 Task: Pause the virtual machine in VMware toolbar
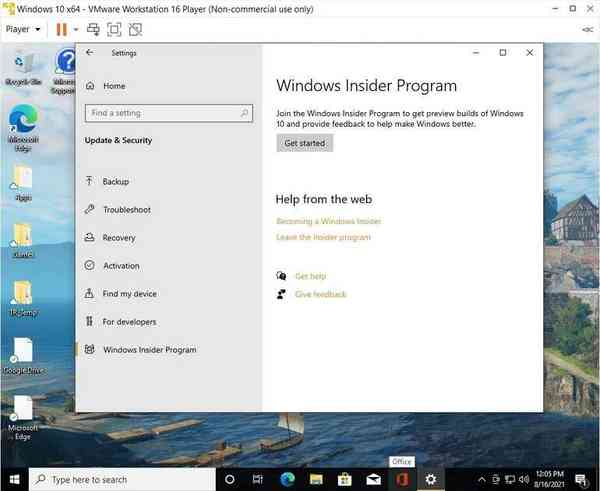[61, 29]
